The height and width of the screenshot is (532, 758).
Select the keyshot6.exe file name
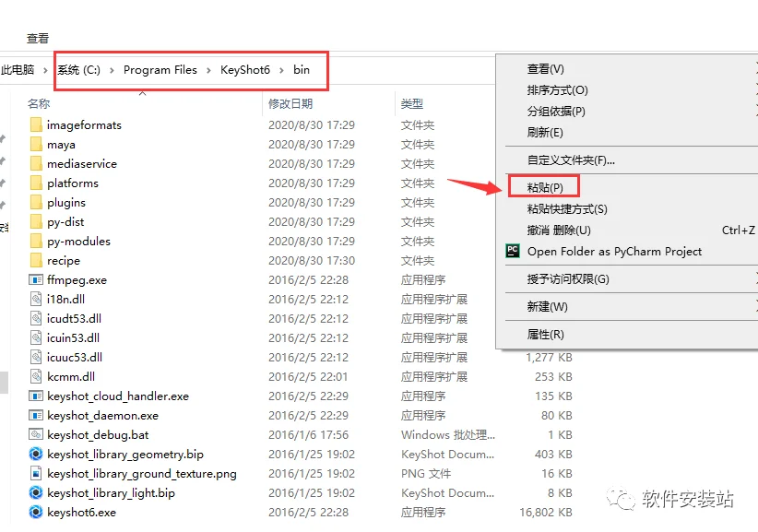point(82,513)
